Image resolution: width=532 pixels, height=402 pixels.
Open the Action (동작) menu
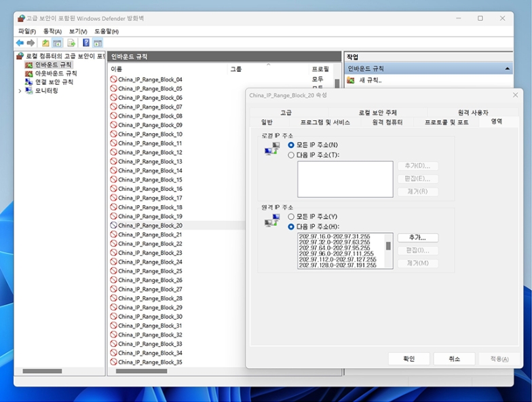52,31
